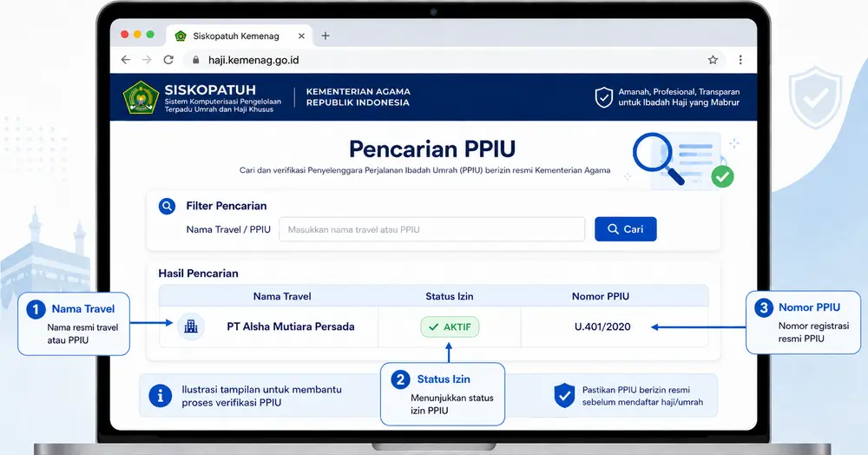Select the Siskopatuh Kemenag tab
Viewport: 868px width, 455px height.
coord(240,36)
